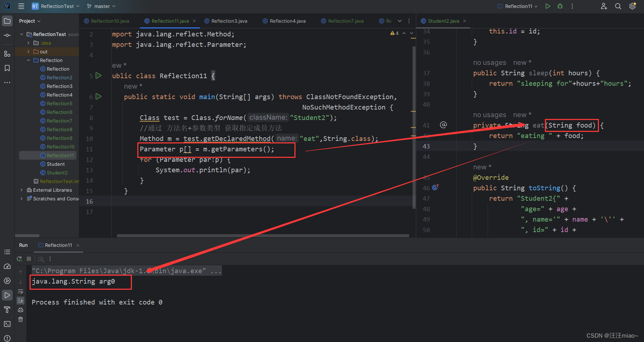Open the Build hammer tool window
The width and height of the screenshot is (644, 342).
click(7, 310)
